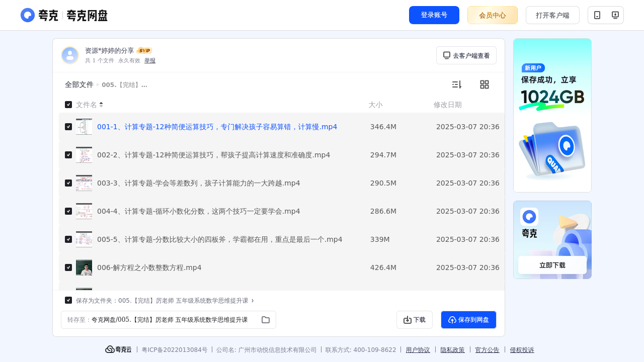Click the 426.4M size value
The height and width of the screenshot is (362, 644).
[x=383, y=267]
